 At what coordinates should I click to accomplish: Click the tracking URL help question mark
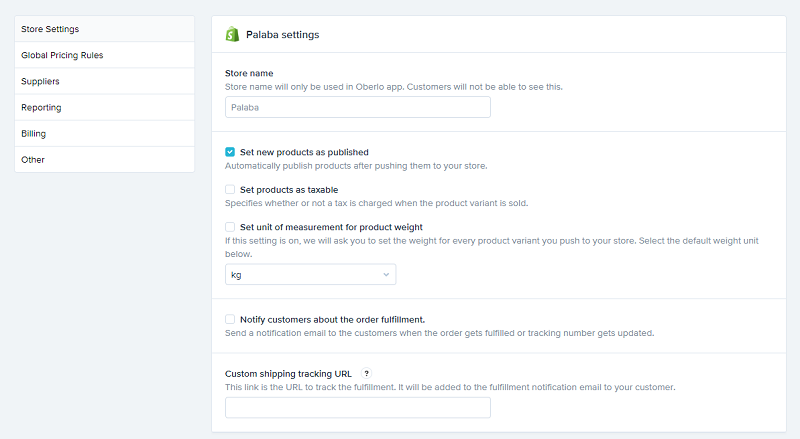click(366, 373)
